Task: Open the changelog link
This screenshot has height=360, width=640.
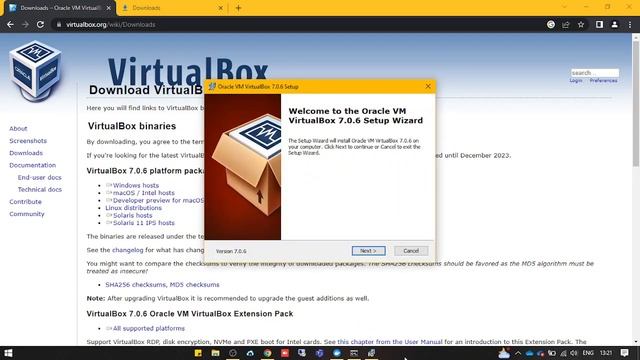Action: (x=128, y=250)
